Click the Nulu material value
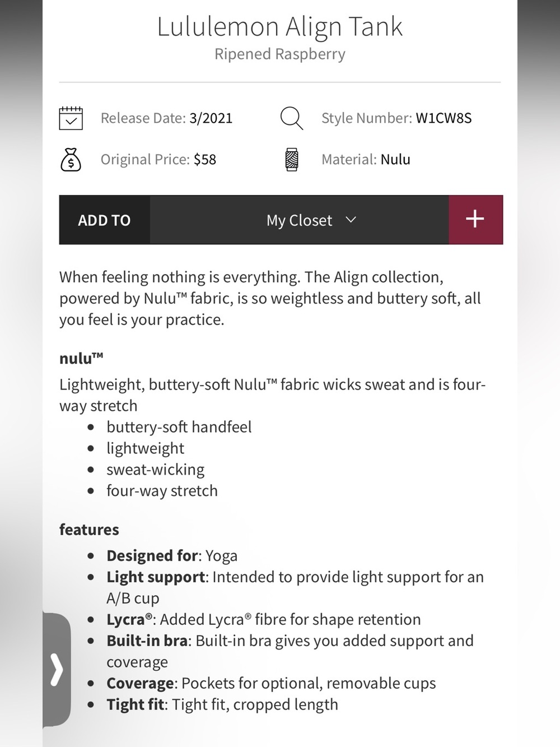 (395, 160)
